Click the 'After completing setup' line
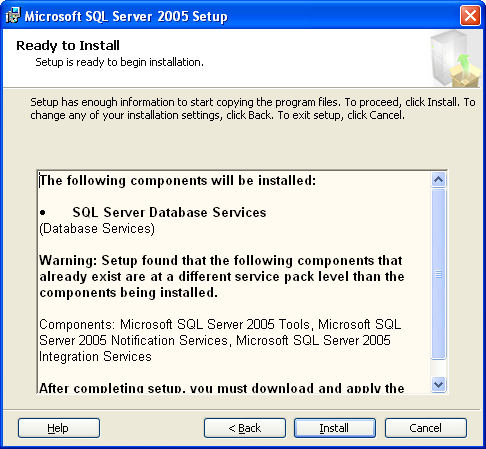Viewport: 486px width, 449px height. click(222, 388)
